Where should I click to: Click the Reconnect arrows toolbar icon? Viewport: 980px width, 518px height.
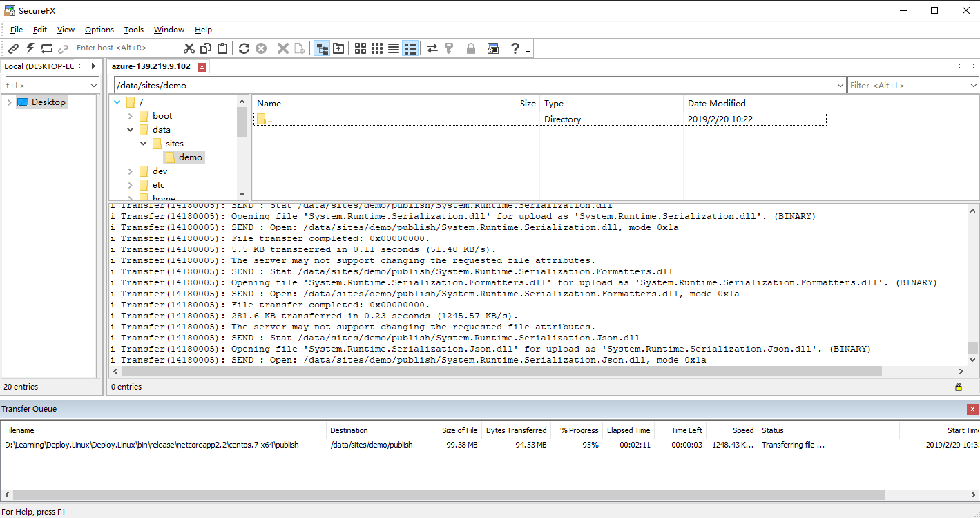point(47,48)
